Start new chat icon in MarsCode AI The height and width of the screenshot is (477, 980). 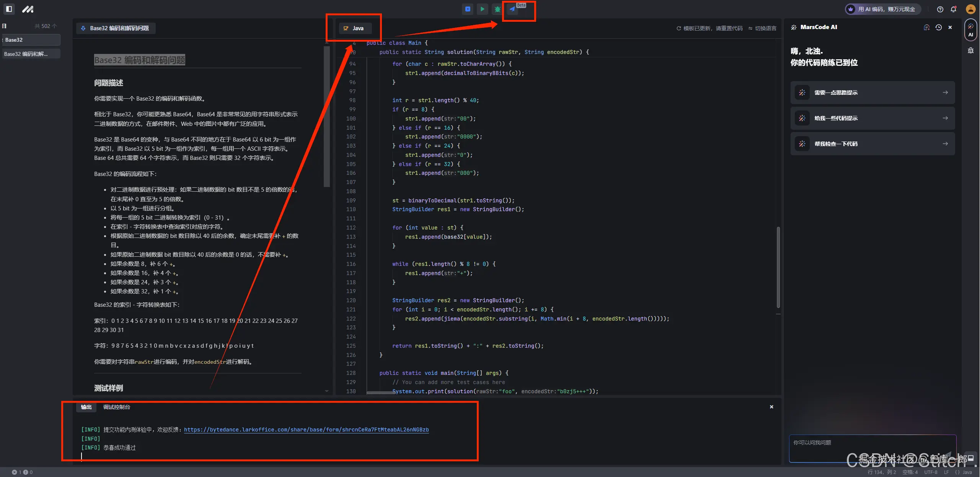[x=926, y=27]
